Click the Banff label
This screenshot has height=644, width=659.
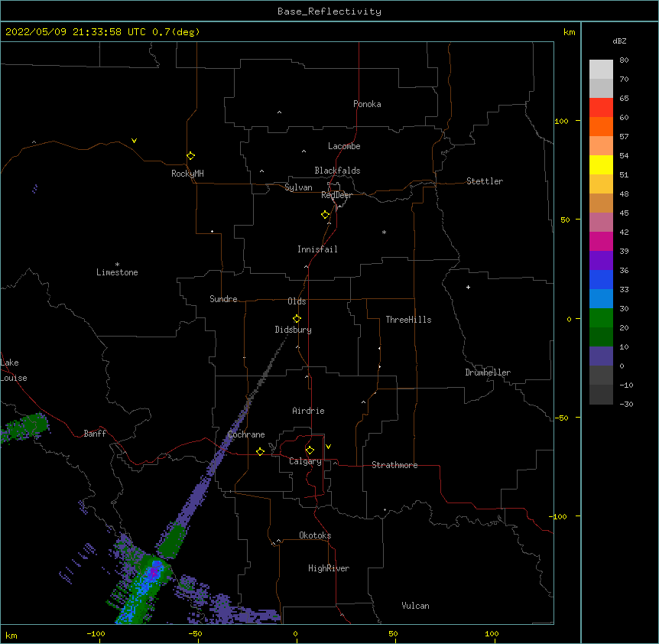[x=95, y=434]
